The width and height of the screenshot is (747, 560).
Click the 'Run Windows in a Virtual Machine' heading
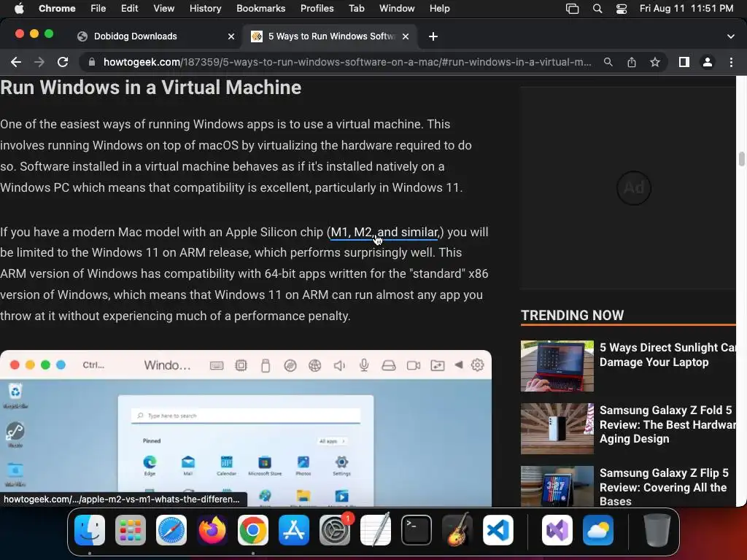[x=150, y=87]
